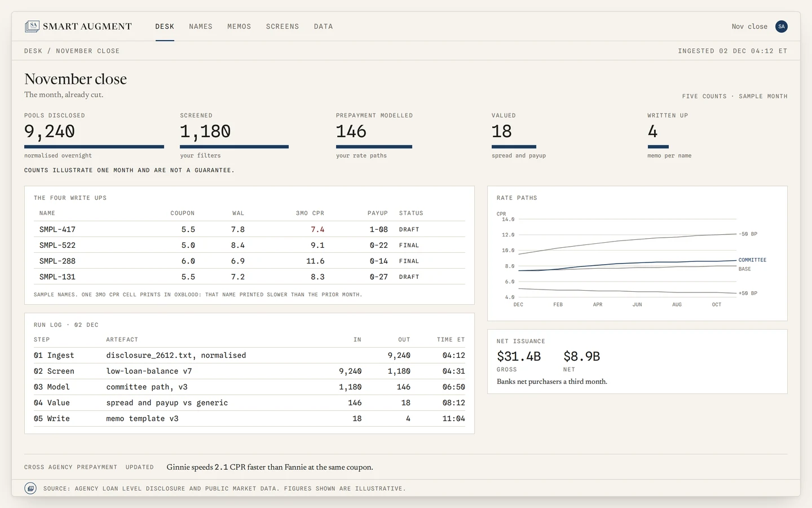This screenshot has height=508, width=812.
Task: Click the Desk breadcrumb link
Action: (33, 51)
